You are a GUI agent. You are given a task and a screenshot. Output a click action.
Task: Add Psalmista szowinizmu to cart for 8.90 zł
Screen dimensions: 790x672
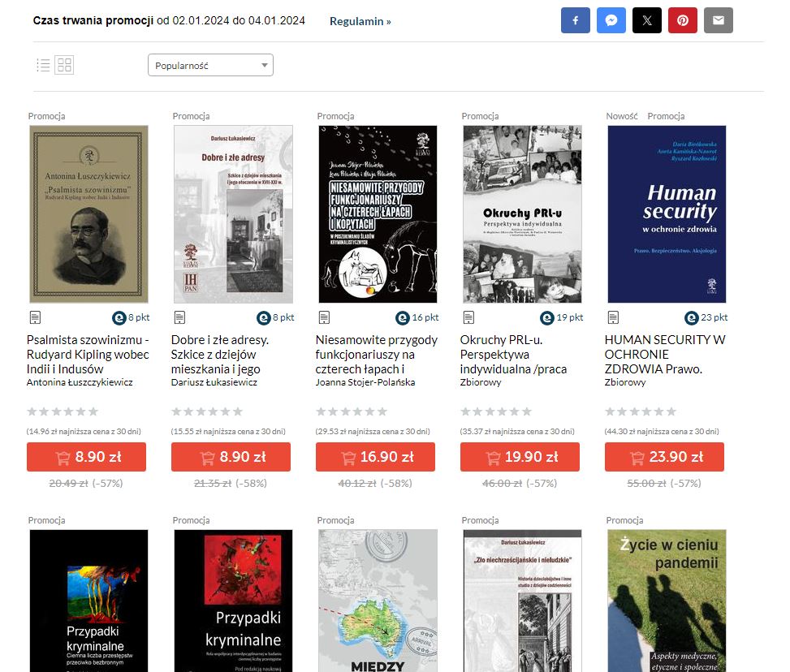[87, 457]
